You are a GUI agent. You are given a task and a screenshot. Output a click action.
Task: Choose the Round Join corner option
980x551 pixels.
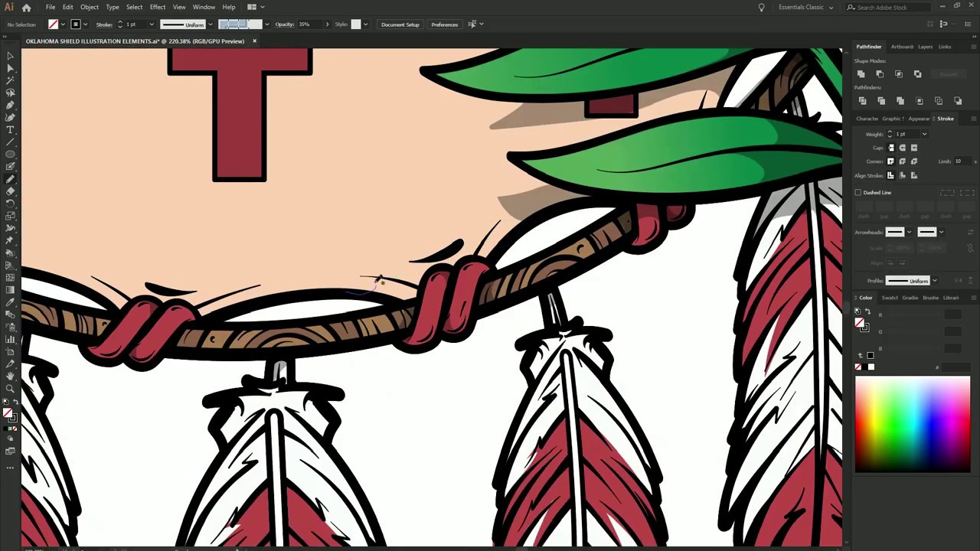click(902, 161)
